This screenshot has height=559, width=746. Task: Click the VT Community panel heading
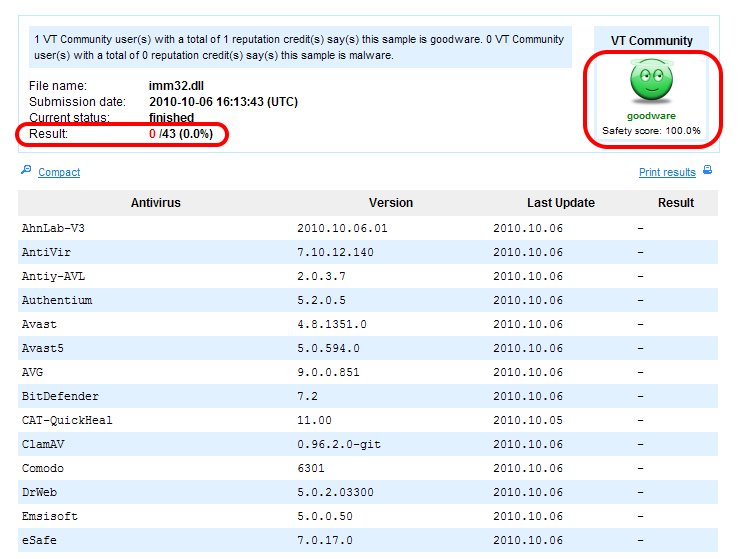pos(651,41)
